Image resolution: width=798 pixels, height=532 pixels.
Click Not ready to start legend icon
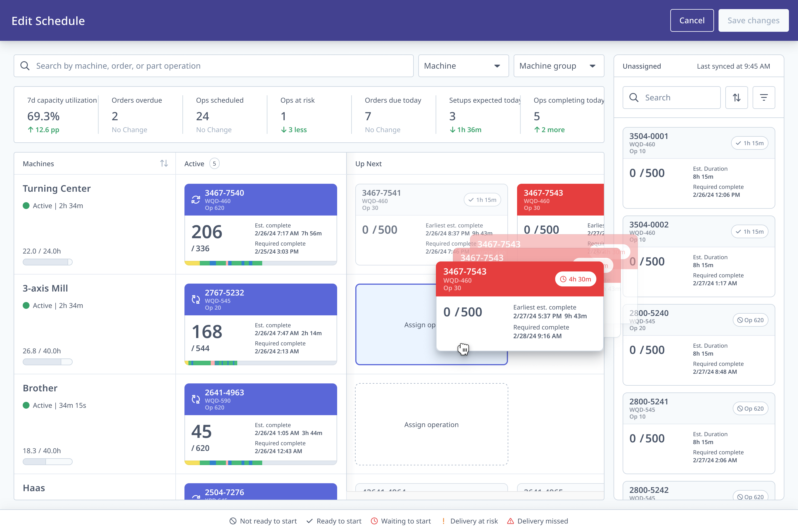(x=233, y=521)
